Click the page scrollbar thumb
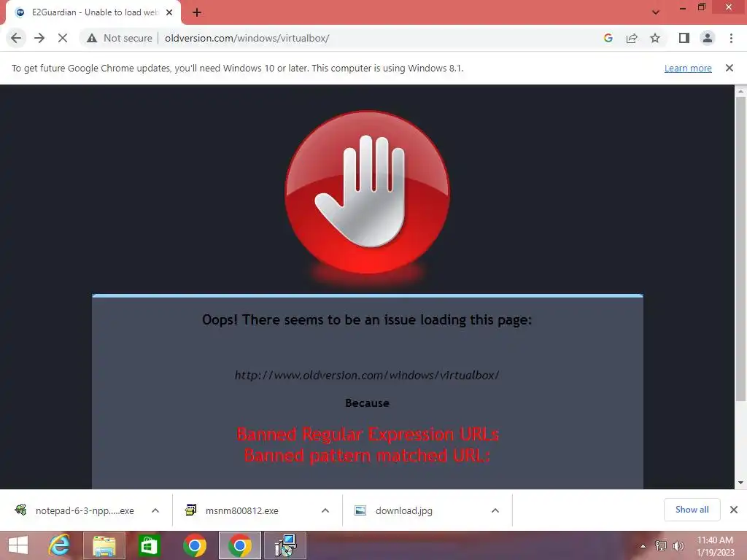Image resolution: width=747 pixels, height=560 pixels. 740,248
